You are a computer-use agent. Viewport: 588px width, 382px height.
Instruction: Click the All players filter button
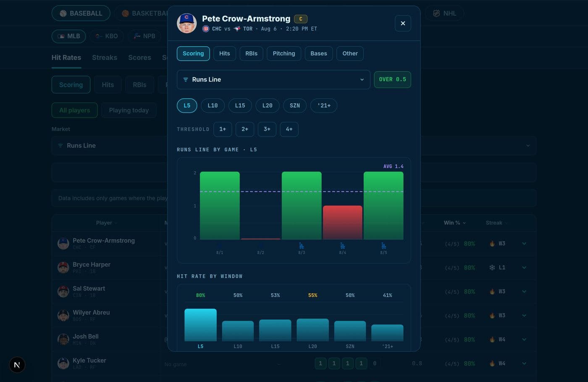[x=75, y=110]
